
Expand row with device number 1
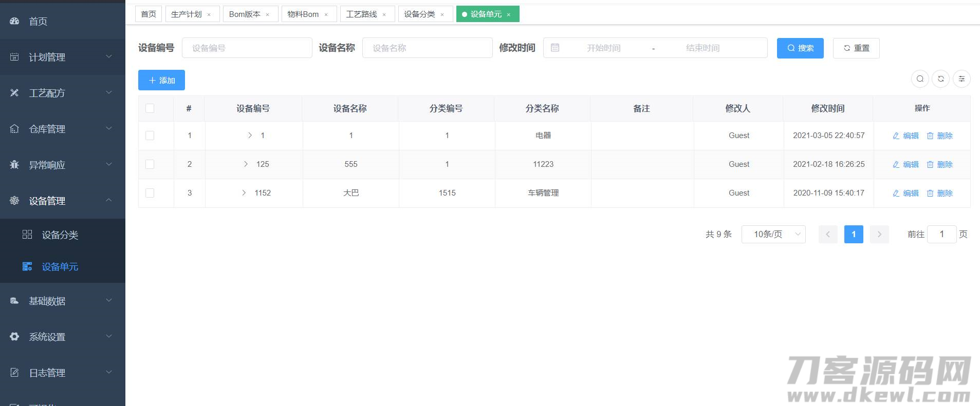250,136
